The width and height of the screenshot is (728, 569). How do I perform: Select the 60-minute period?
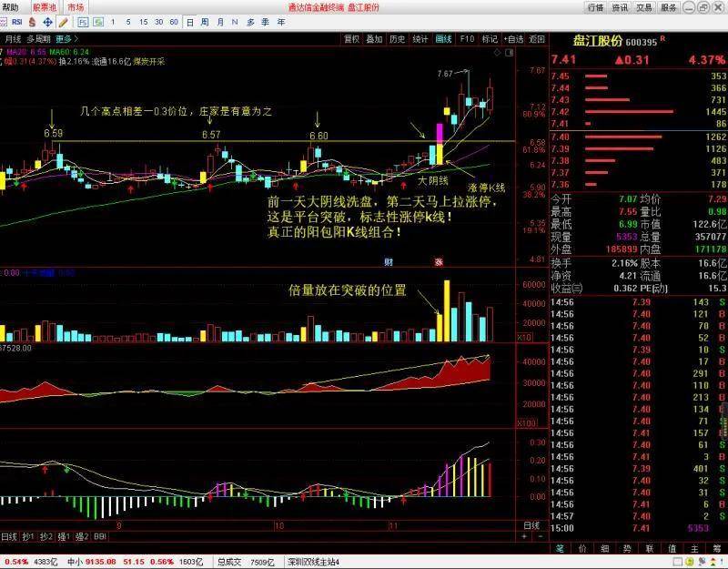point(174,22)
